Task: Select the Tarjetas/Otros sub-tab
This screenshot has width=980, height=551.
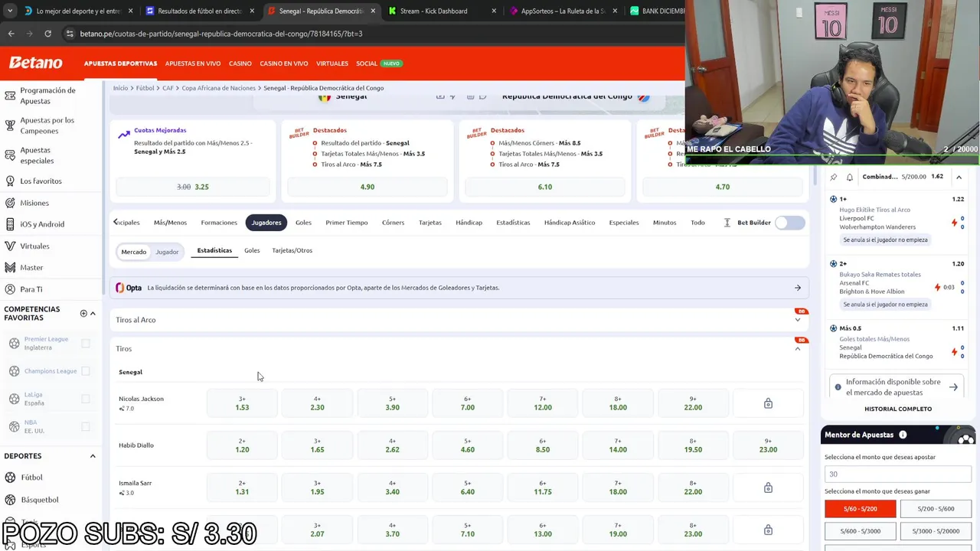Action: pyautogui.click(x=292, y=250)
